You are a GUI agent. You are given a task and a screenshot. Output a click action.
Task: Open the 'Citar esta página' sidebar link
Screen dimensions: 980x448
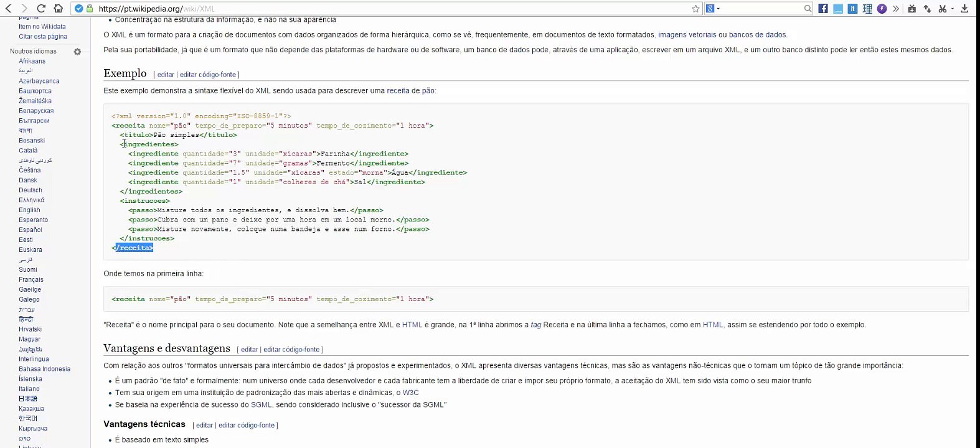(x=43, y=37)
